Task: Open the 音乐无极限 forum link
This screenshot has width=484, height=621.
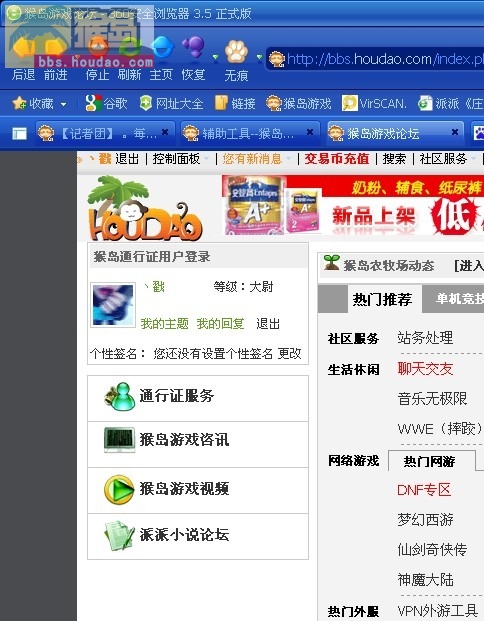Action: pos(433,398)
